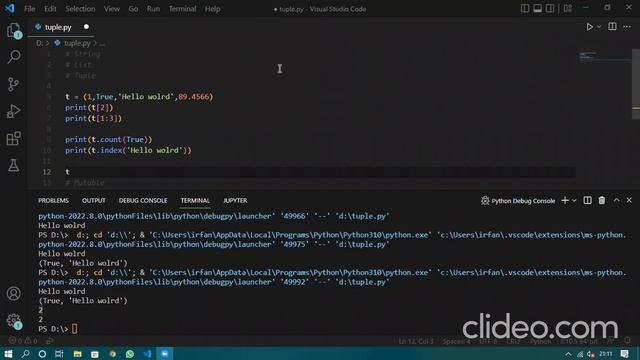
Task: Switch to the JUPYTER tab
Action: [x=235, y=200]
